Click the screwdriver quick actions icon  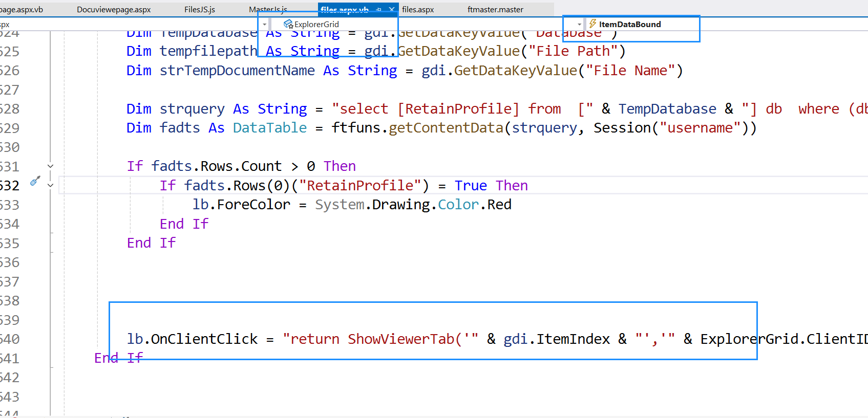(x=35, y=181)
